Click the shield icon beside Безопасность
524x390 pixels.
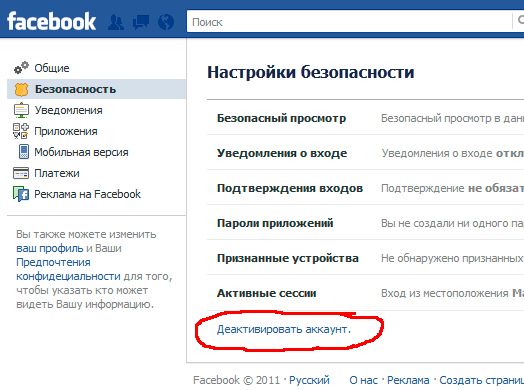(21, 89)
